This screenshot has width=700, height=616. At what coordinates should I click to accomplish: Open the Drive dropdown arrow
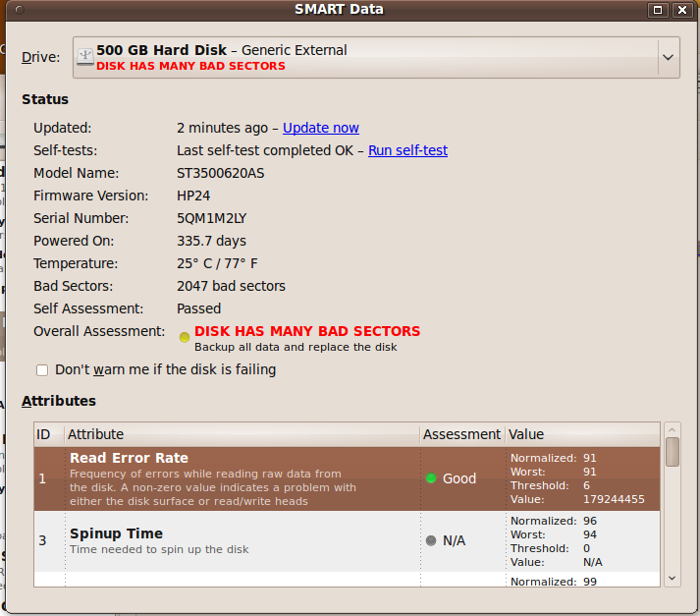click(x=668, y=57)
